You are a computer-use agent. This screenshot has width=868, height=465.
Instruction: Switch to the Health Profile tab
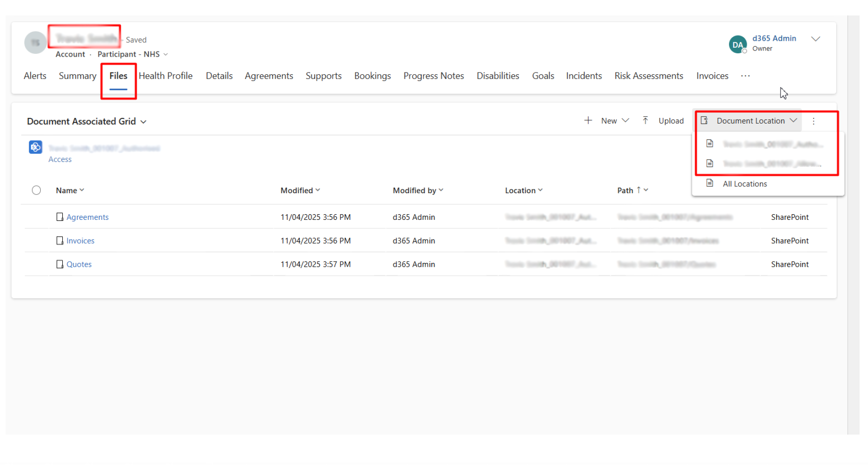(165, 76)
